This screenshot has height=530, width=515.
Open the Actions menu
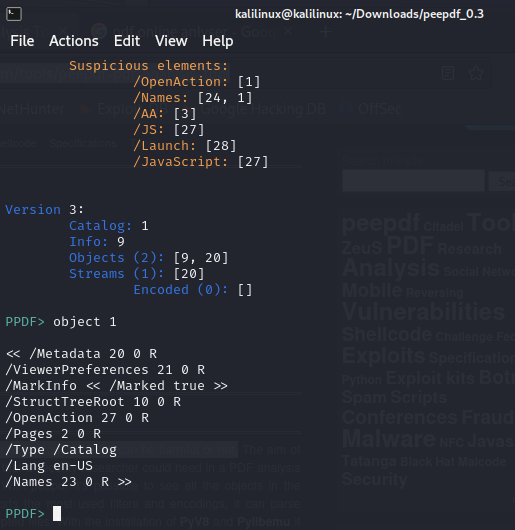tap(74, 41)
